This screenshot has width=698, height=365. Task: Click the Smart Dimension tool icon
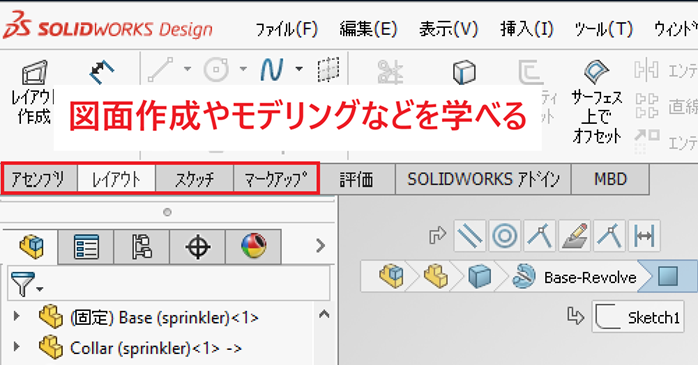coord(101,72)
